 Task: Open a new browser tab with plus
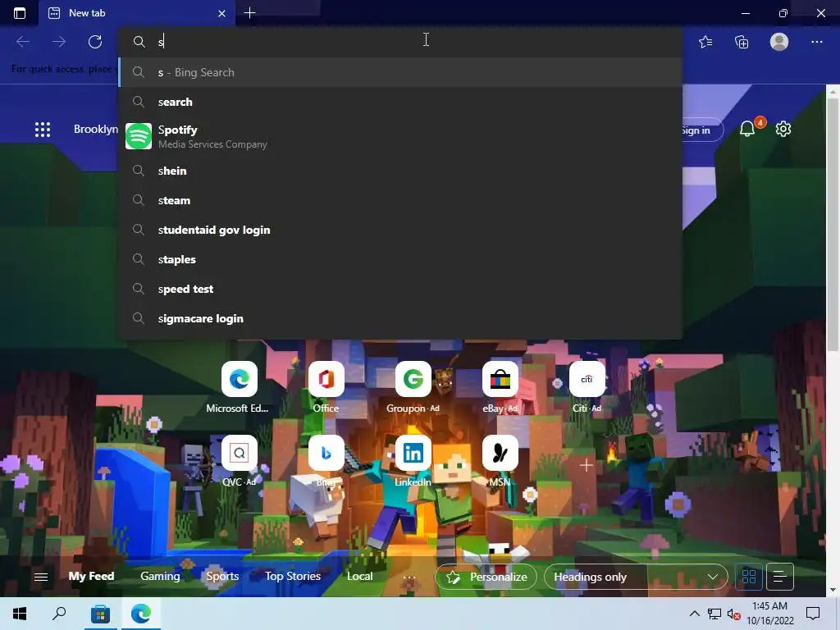click(249, 13)
